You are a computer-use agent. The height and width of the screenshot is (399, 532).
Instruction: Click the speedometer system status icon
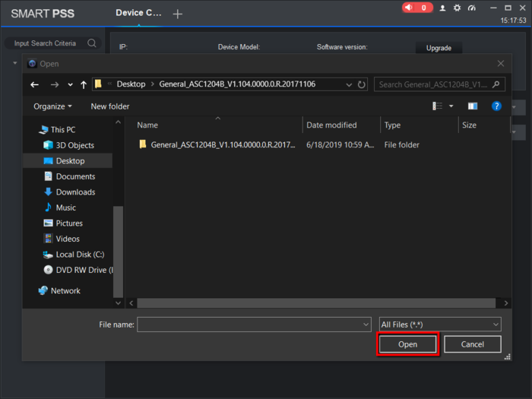tap(471, 8)
